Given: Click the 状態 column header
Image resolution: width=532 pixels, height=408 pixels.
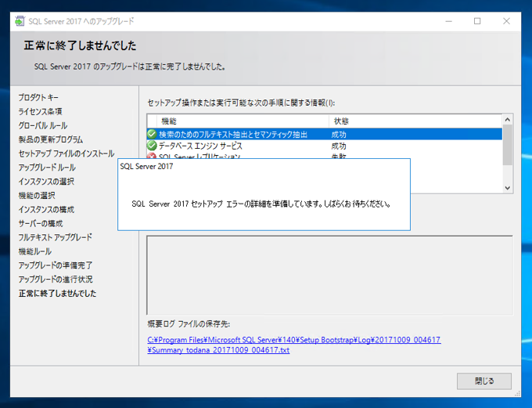Looking at the screenshot, I should click(x=415, y=121).
